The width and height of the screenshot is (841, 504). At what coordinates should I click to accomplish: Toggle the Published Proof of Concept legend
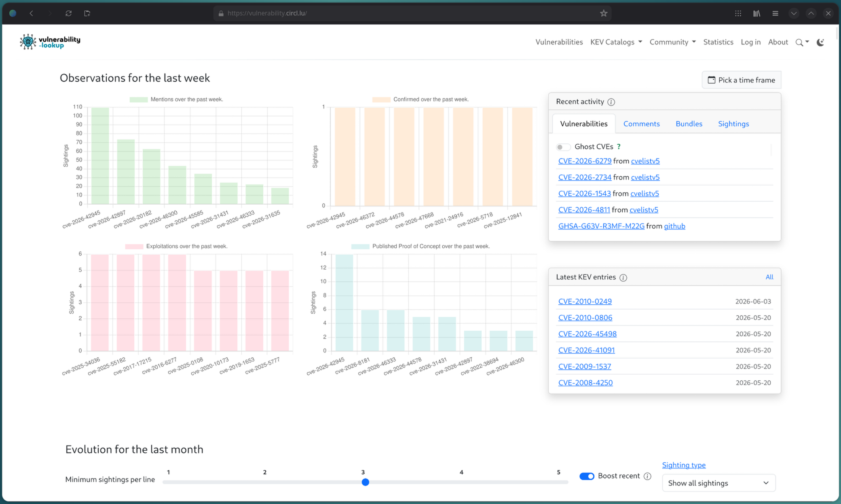(420, 246)
